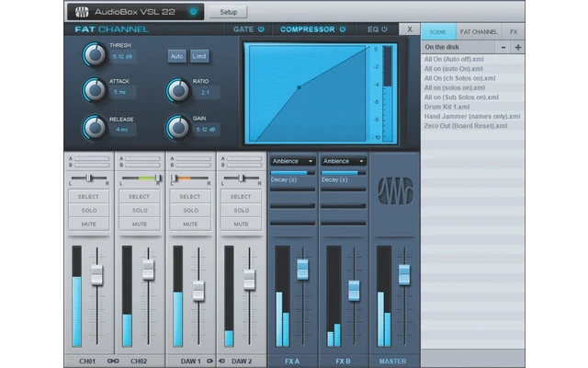Click DAW 1 pan slider handle
588x368 pixels.
pos(174,178)
